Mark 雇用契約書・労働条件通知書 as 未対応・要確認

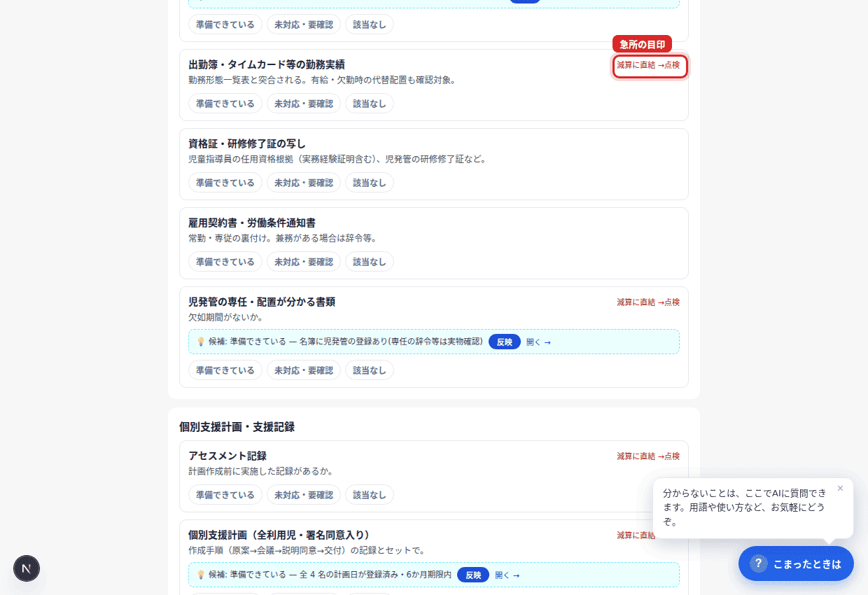pyautogui.click(x=304, y=262)
